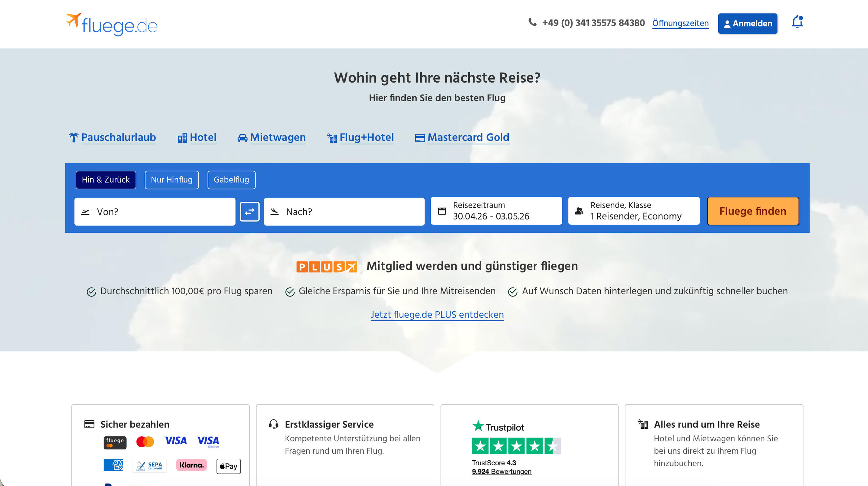868x486 pixels.
Task: Click the calendar icon in Reisezeitraum
Action: click(x=442, y=211)
